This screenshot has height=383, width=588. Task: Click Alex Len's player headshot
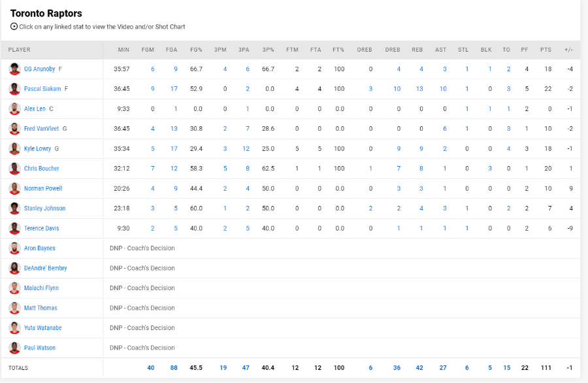(14, 108)
